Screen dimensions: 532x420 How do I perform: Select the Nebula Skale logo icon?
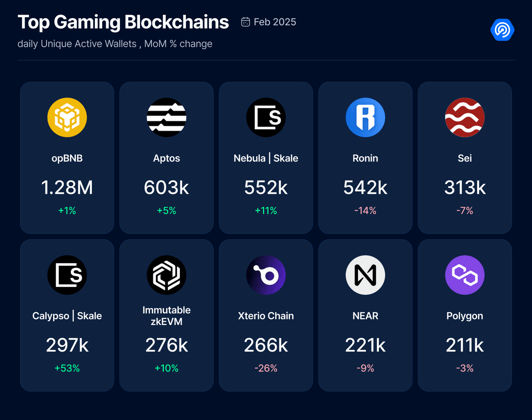click(266, 117)
